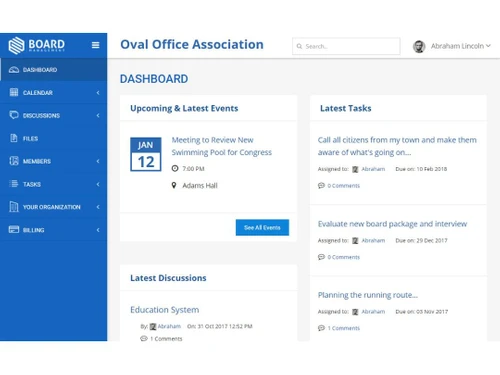The height and width of the screenshot is (375, 500).
Task: Open '1 Comments' under 'Planning the running route' task
Action: click(344, 328)
